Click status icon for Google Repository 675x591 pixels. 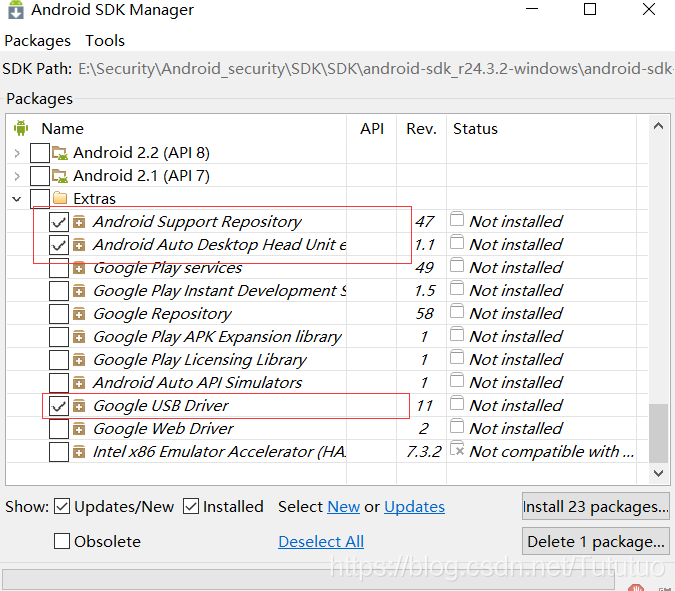click(x=457, y=311)
